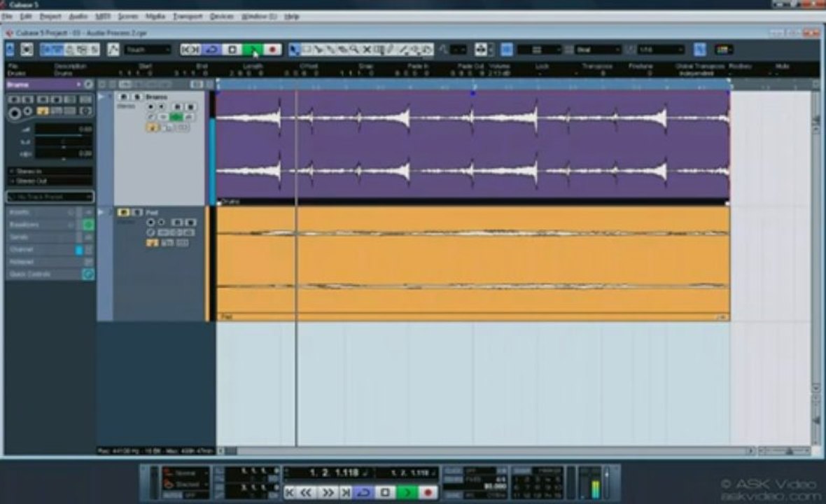This screenshot has width=826, height=504.
Task: Click Stop in the transport panel
Action: [385, 493]
